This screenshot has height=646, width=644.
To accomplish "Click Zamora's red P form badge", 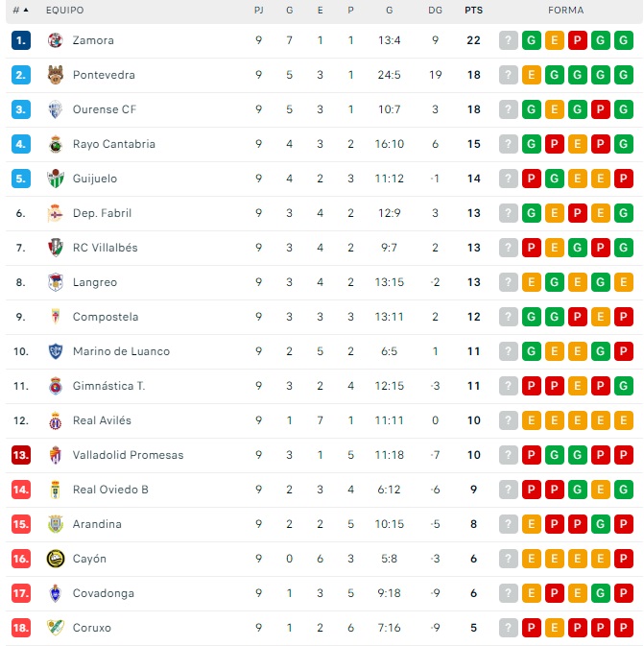I will [x=578, y=40].
